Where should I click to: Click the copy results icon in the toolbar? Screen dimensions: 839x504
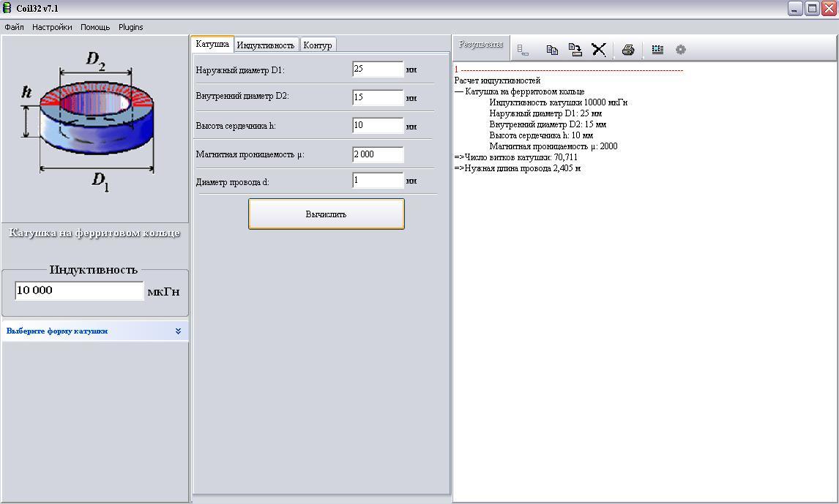coord(552,50)
